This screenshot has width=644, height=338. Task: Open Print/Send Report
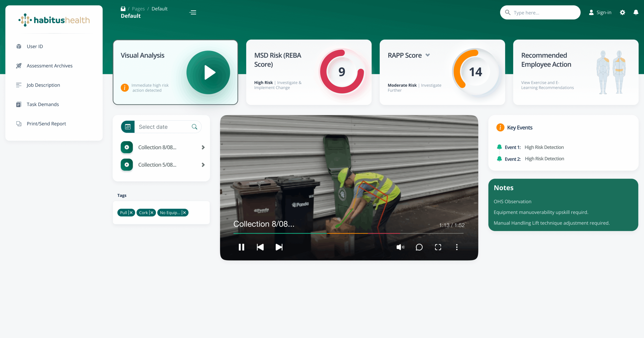(46, 124)
